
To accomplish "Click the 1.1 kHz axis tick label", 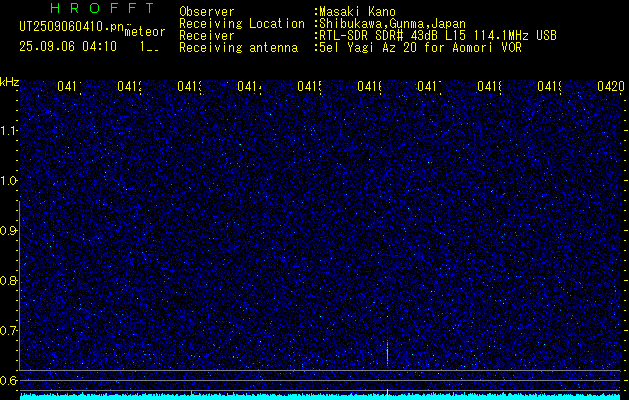I will tap(9, 130).
